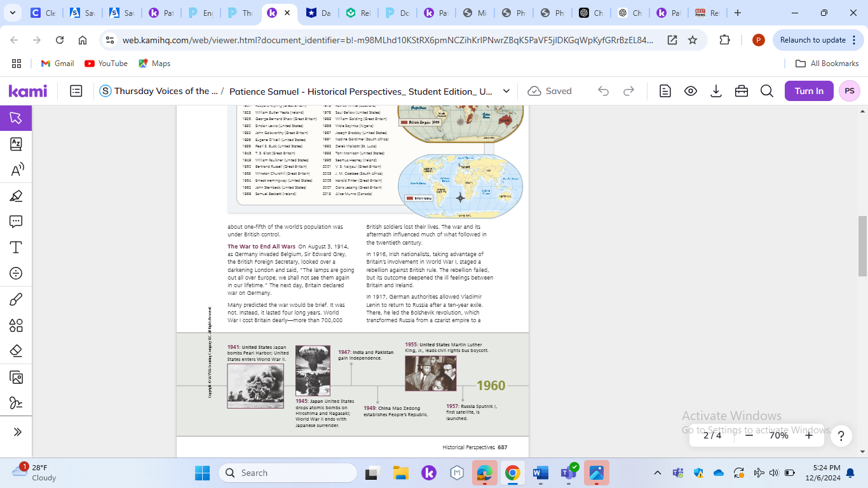The height and width of the screenshot is (488, 868).
Task: Click Relaunch to update button
Action: (813, 40)
